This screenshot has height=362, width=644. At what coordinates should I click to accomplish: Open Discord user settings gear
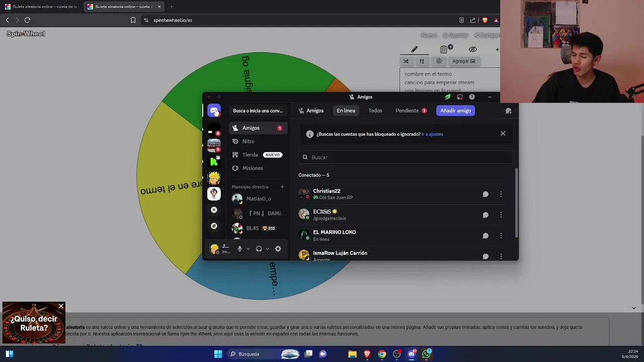[278, 248]
